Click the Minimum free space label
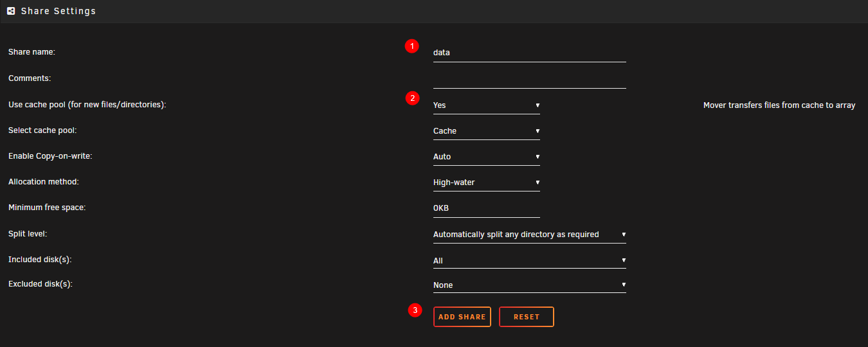 47,208
